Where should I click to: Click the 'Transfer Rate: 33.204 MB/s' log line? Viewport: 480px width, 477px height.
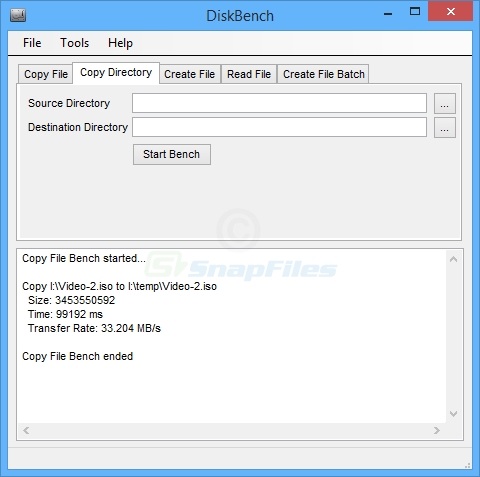tap(94, 328)
